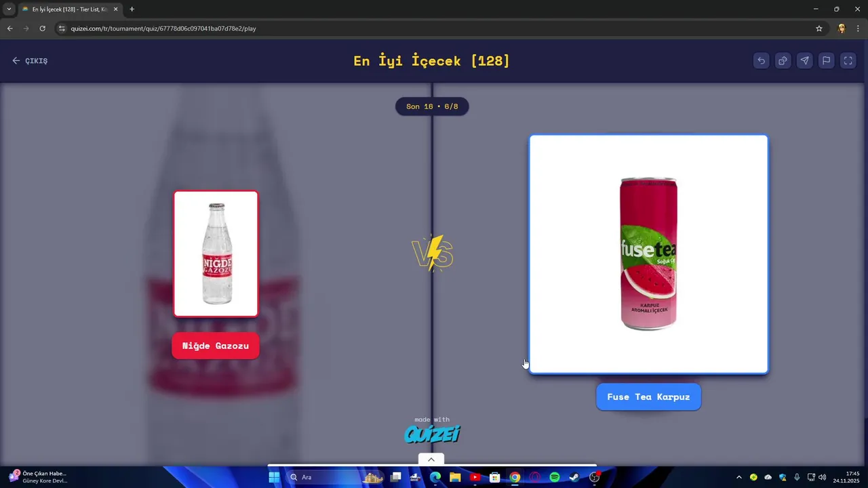
Task: Open the Windows Start menu
Action: click(274, 477)
